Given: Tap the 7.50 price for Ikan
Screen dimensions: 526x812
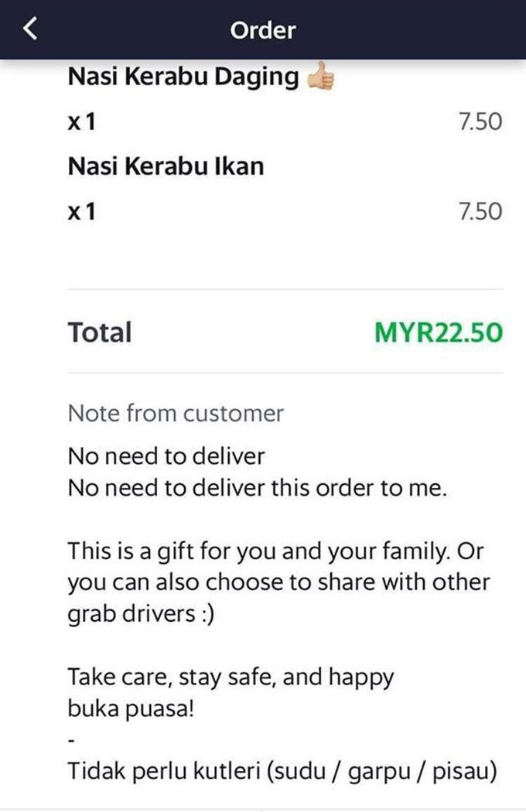Looking at the screenshot, I should [480, 211].
